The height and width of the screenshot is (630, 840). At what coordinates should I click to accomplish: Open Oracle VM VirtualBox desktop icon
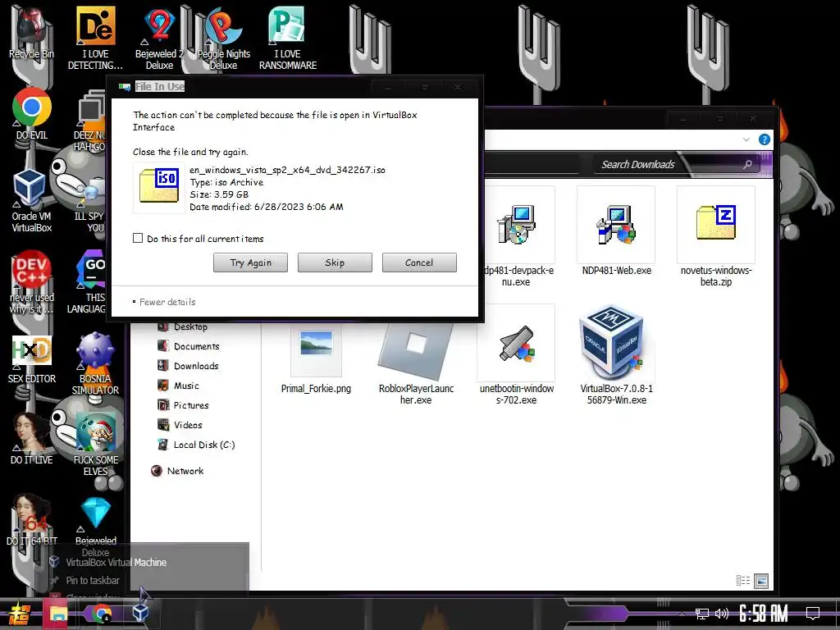32,200
